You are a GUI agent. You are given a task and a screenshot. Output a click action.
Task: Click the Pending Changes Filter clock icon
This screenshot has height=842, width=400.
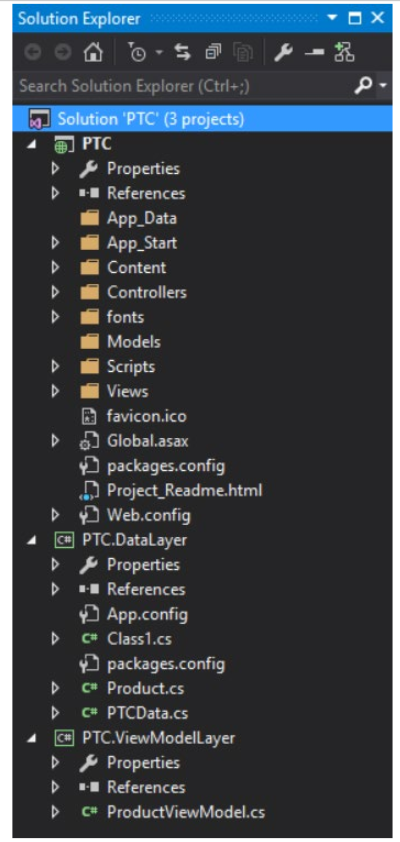click(137, 53)
